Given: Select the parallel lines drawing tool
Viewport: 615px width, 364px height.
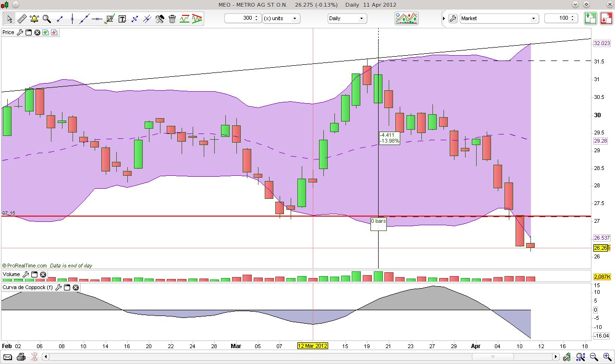Looking at the screenshot, I should tap(147, 18).
